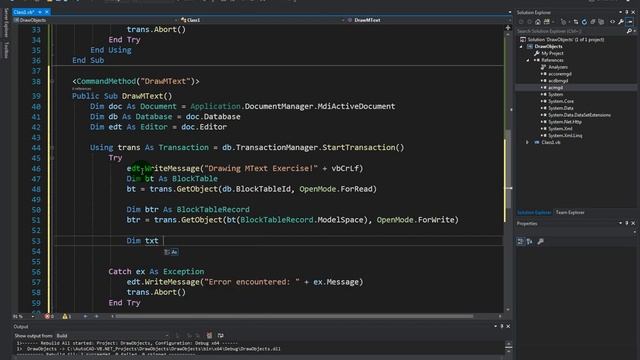Image resolution: width=640 pixels, height=360 pixels.
Task: Open Properties panel window options dropdown arrow
Action: (620, 223)
